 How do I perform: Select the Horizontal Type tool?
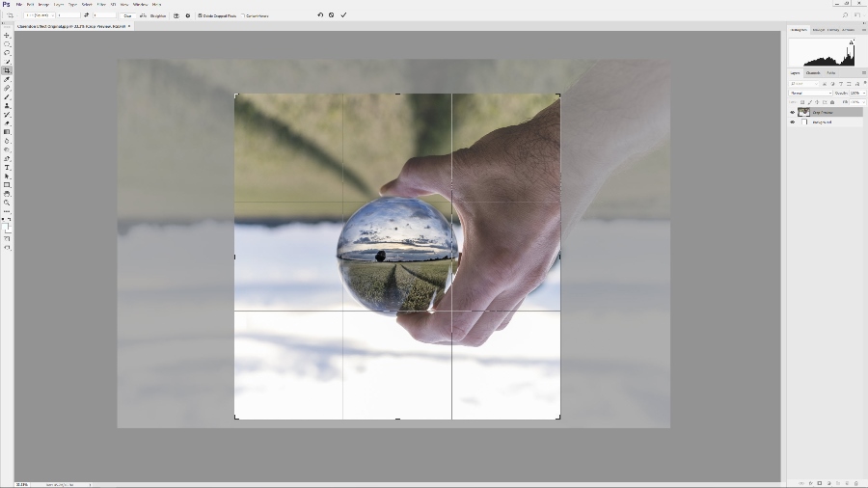tap(7, 168)
